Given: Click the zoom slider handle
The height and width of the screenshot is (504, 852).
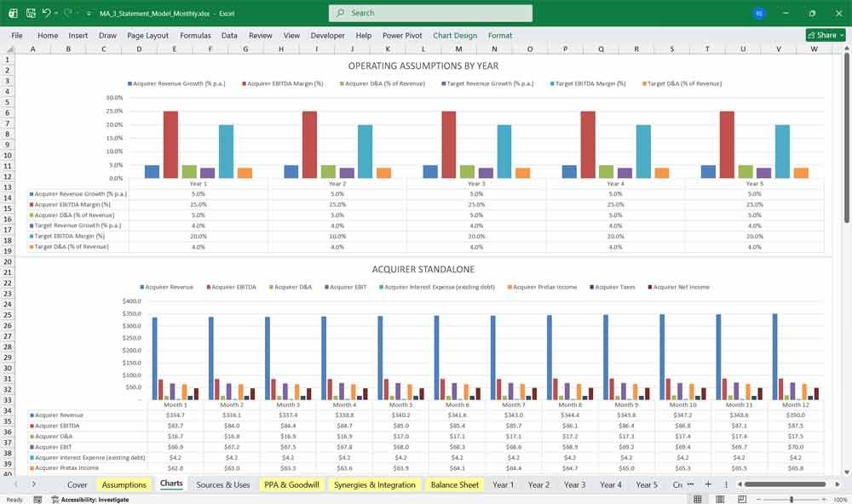Looking at the screenshot, I should click(792, 499).
